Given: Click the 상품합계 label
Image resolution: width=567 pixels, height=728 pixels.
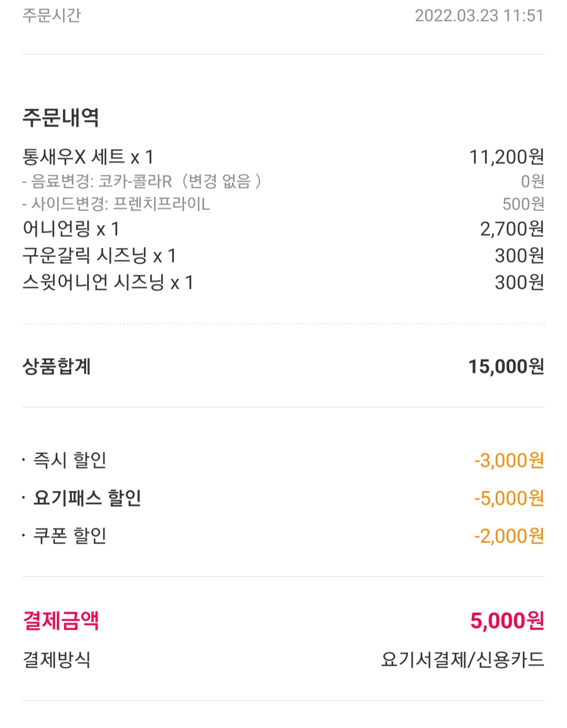Looking at the screenshot, I should 57,367.
